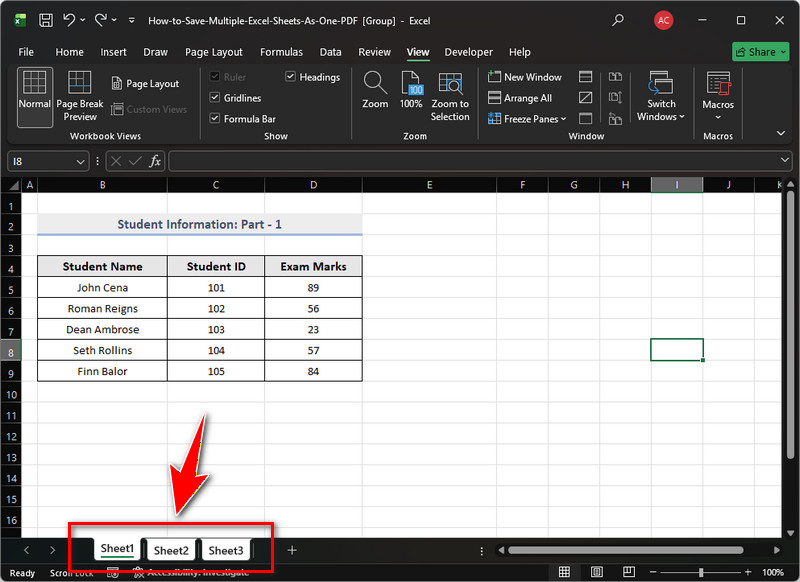
Task: Reset zoom with the 100% ribbon button
Action: (x=411, y=90)
